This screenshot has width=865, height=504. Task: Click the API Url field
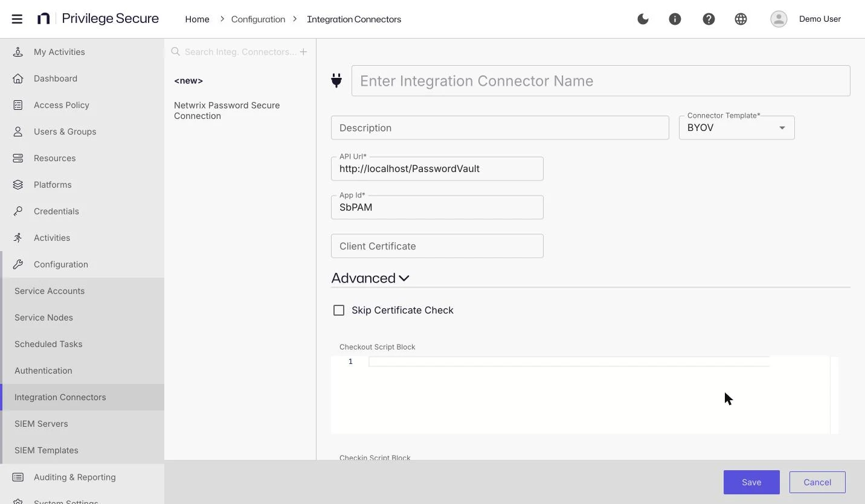point(437,168)
